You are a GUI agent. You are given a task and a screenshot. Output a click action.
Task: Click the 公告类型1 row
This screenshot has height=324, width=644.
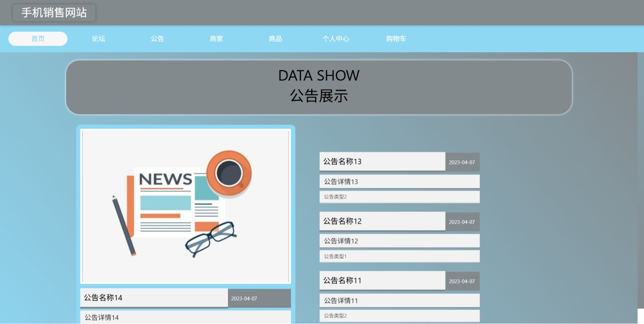click(400, 256)
